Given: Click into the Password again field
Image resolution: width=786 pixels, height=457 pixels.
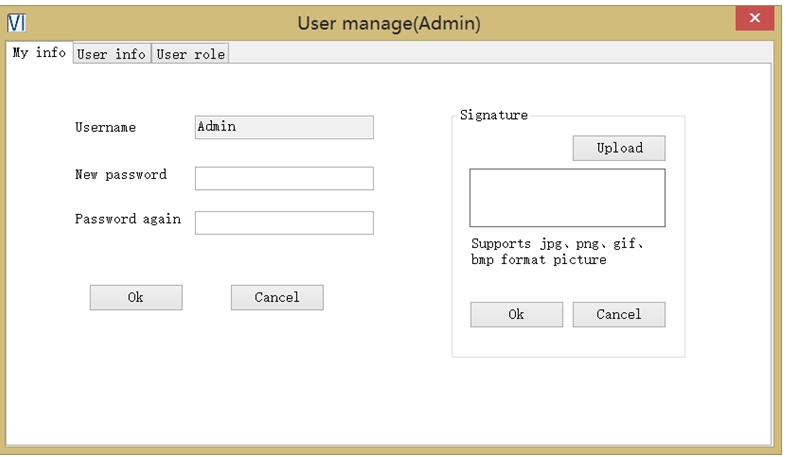Looking at the screenshot, I should tap(284, 222).
